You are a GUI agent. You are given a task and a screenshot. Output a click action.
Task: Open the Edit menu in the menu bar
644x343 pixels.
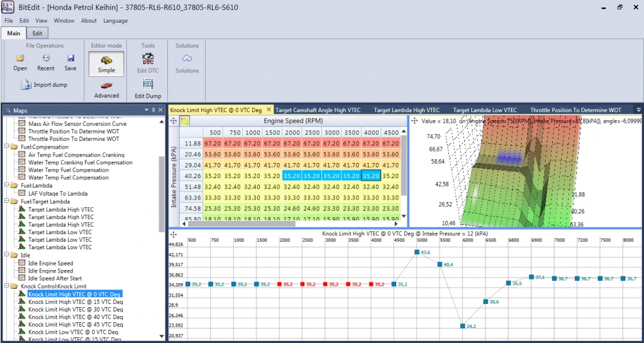[x=25, y=21]
